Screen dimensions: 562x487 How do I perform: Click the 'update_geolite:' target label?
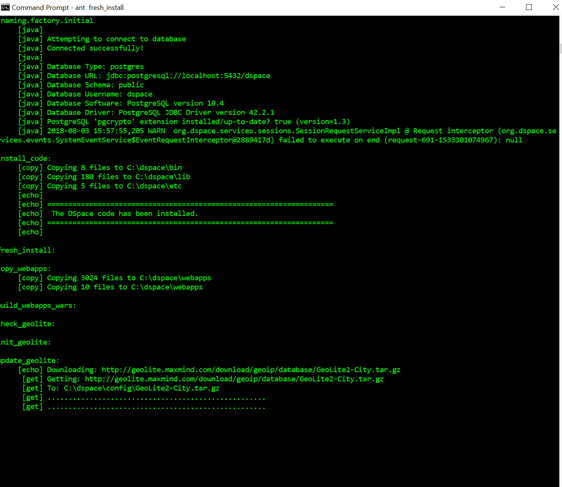click(30, 361)
